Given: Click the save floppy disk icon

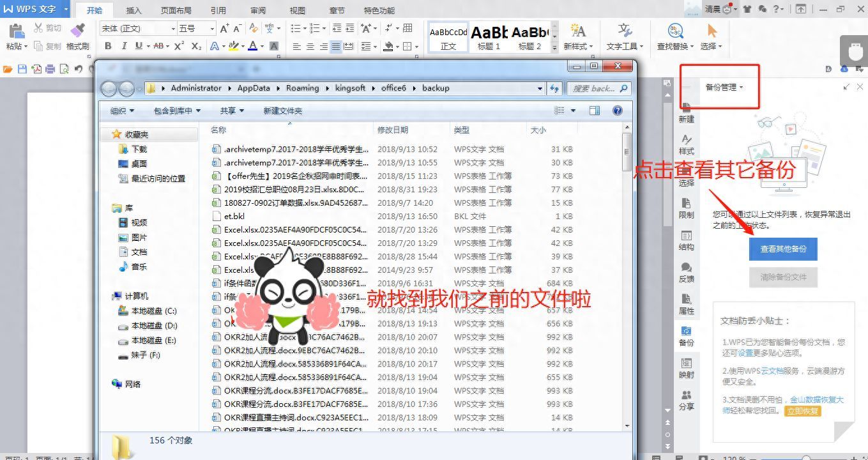Looking at the screenshot, I should pyautogui.click(x=22, y=69).
